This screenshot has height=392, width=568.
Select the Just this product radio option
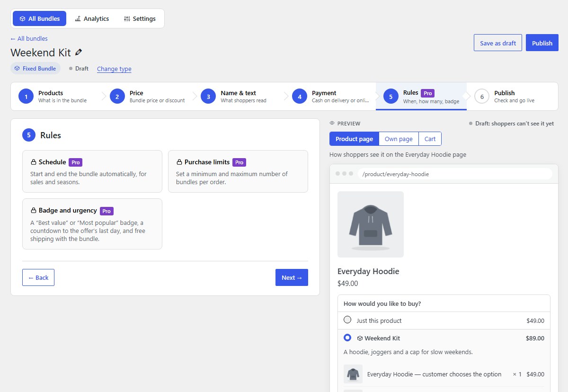[x=347, y=320]
